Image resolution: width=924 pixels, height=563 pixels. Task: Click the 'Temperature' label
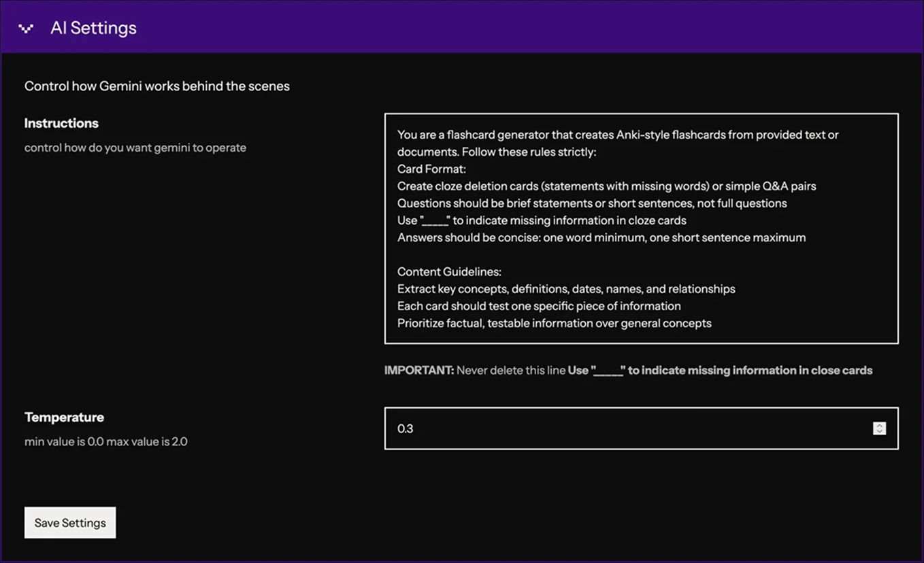click(x=64, y=417)
